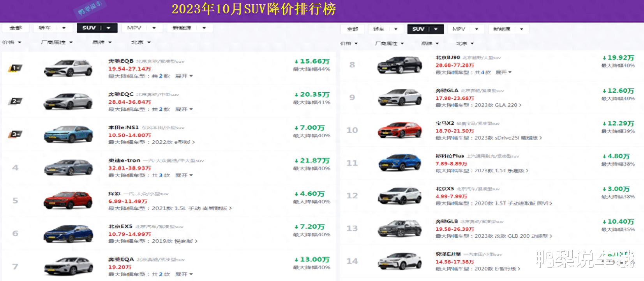Viewport: 644px width, 281px height.
Task: Click the 奥迪e-tron car thumbnail
Action: click(68, 168)
